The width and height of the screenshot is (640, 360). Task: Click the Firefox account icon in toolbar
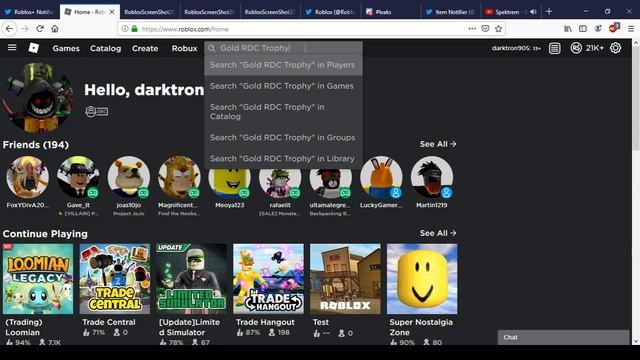click(598, 29)
